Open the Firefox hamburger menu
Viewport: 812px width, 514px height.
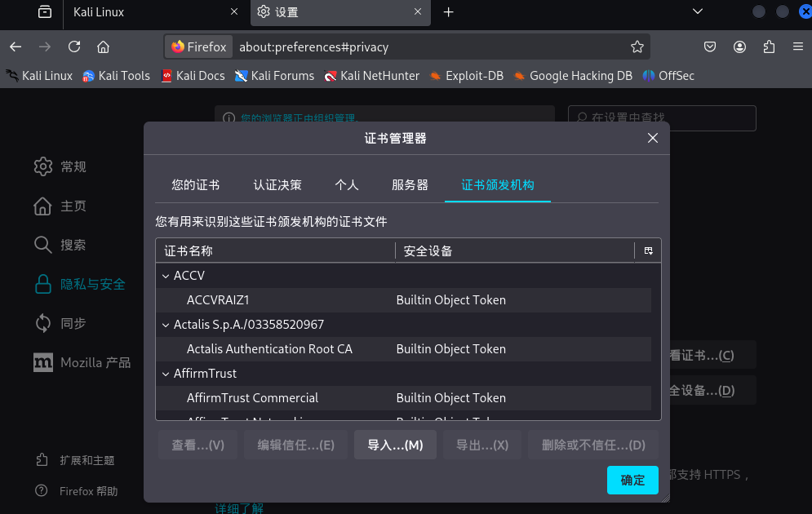(798, 47)
